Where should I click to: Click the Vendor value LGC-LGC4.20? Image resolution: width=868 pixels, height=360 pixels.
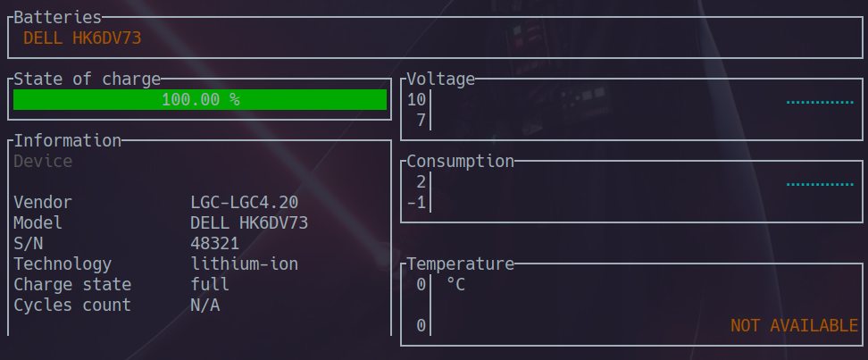(244, 203)
